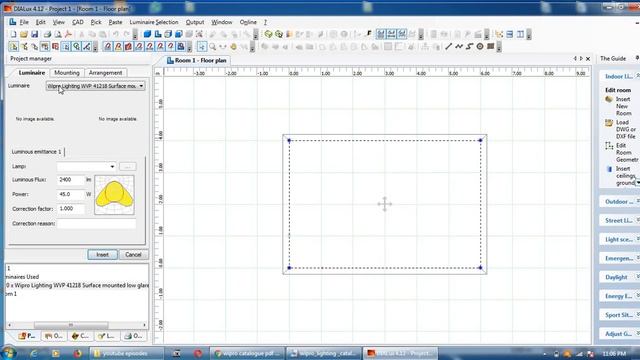Screen dimensions: 640x360
Task: Click Insert New Room link
Action: (623, 106)
